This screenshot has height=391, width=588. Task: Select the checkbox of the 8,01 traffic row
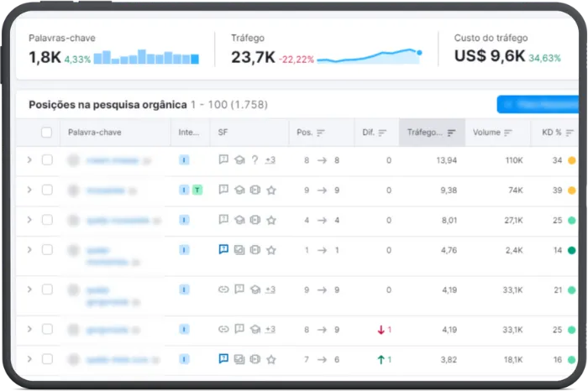[x=47, y=220]
